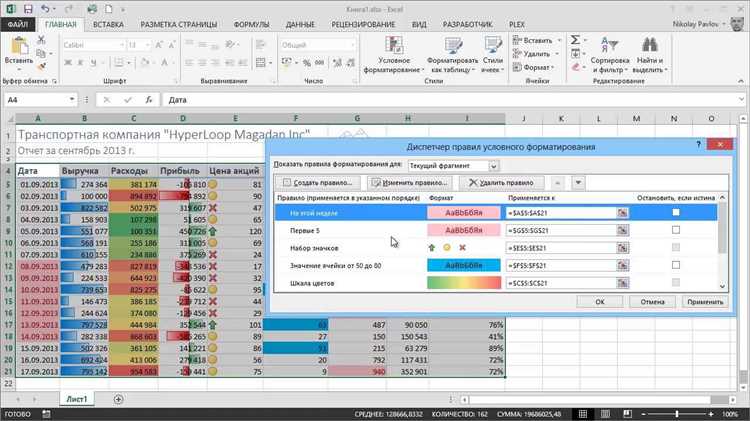Image resolution: width=750 pixels, height=421 pixels.
Task: Open the Общий number format dropdown
Action: point(353,45)
